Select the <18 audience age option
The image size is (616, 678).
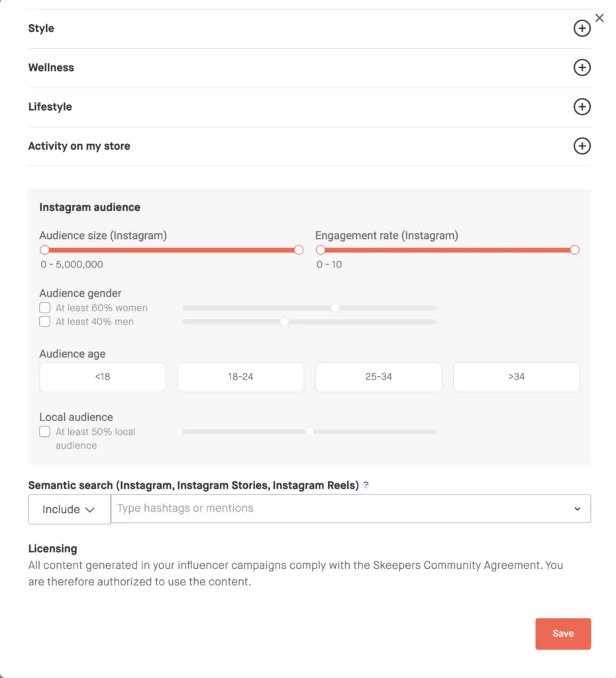[103, 377]
